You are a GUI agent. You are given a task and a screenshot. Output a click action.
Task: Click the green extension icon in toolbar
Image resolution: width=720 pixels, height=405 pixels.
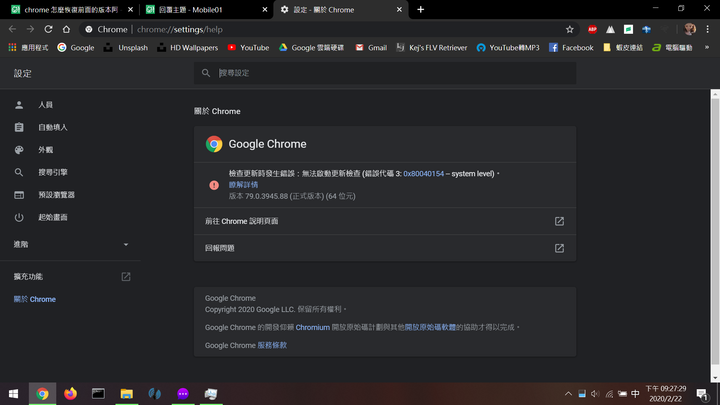pyautogui.click(x=628, y=29)
